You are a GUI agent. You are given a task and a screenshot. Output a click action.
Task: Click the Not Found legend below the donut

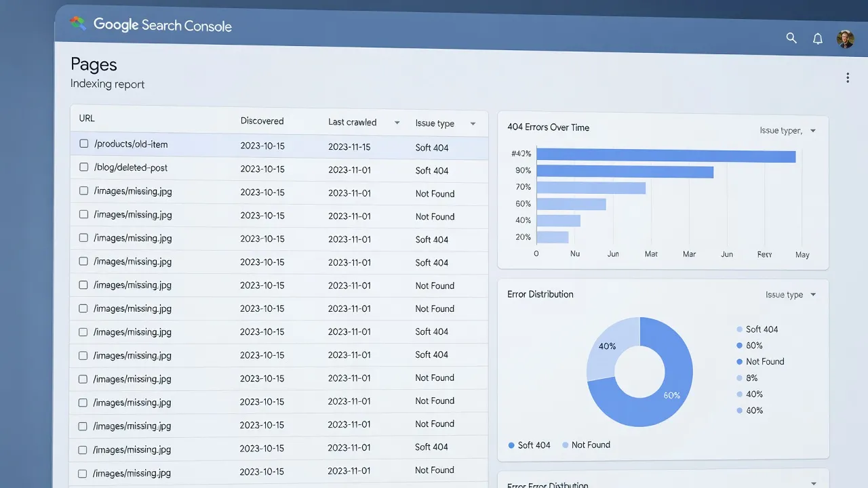tap(586, 445)
